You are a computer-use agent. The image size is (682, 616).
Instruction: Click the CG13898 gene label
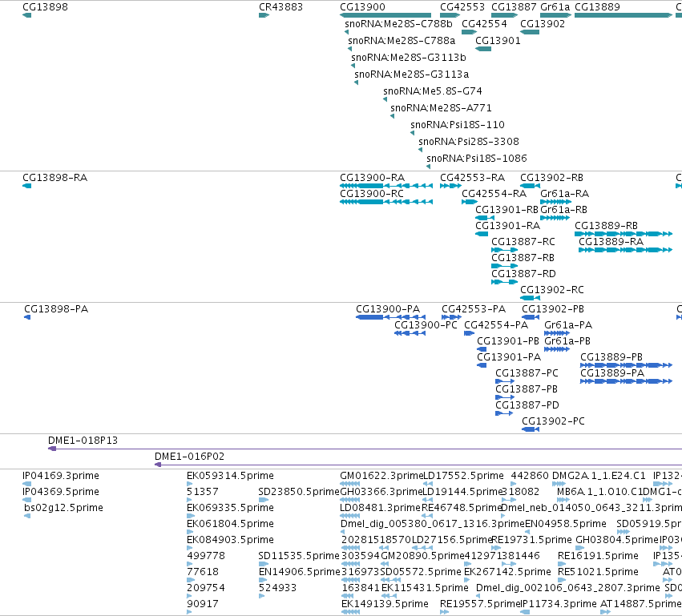[45, 7]
